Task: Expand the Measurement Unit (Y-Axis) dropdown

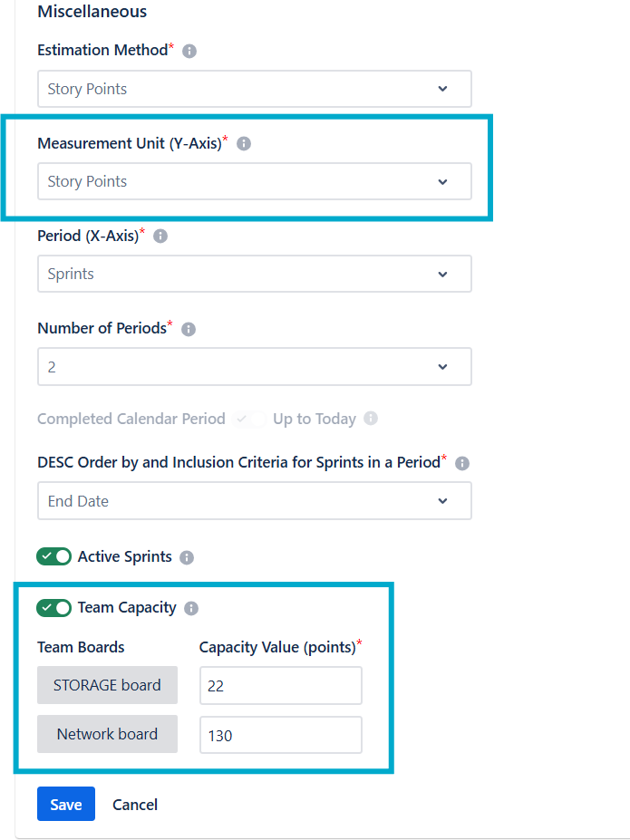Action: (254, 181)
